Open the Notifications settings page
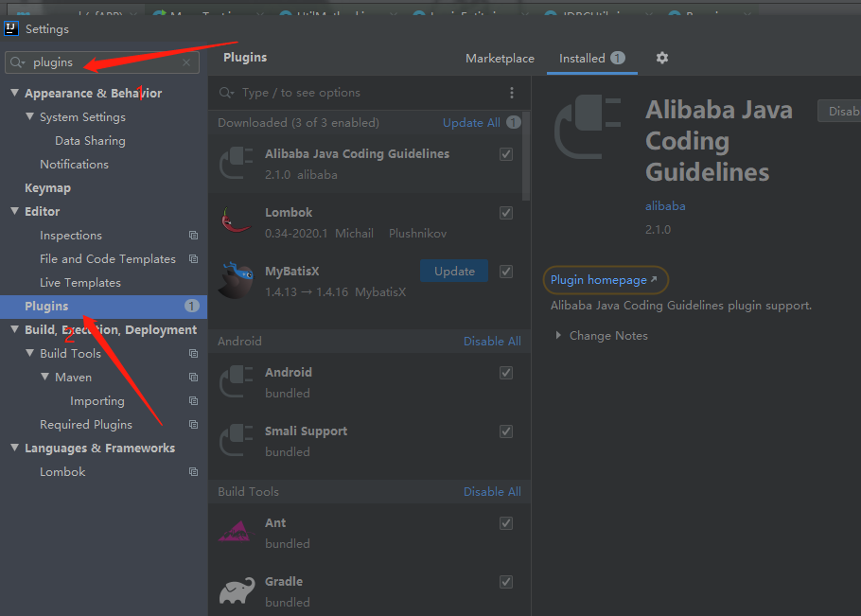 click(x=74, y=164)
